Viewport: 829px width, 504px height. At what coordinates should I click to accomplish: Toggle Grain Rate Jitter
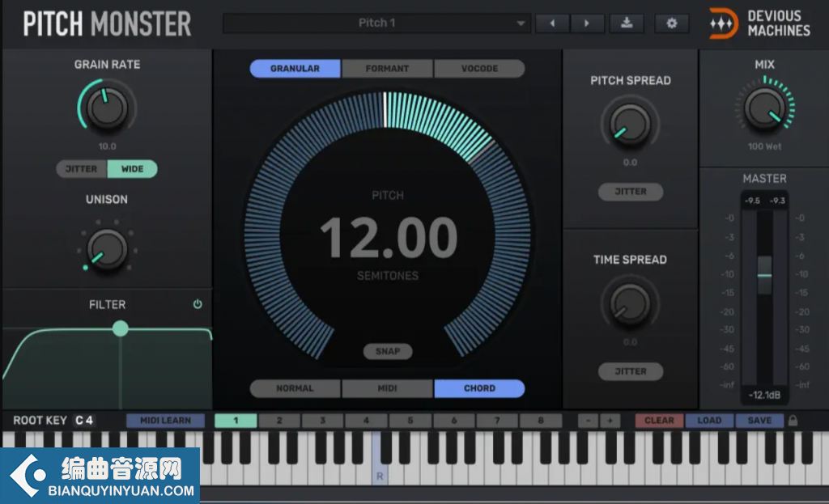point(82,169)
